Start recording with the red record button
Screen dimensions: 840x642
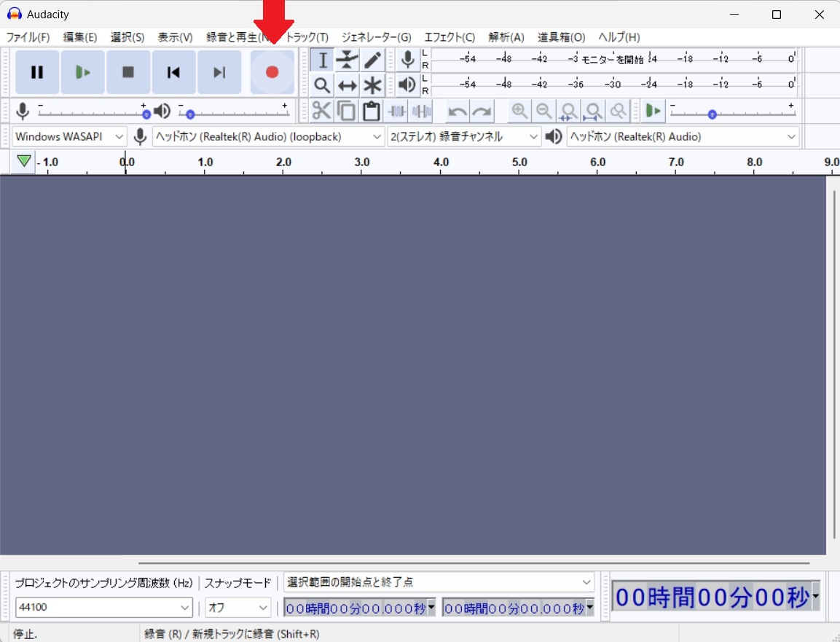coord(272,71)
